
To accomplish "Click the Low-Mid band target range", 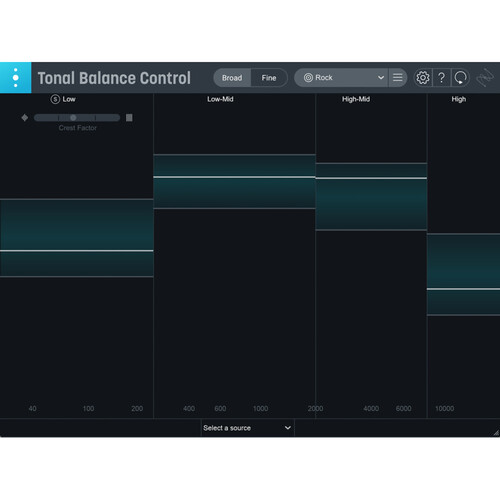I will click(234, 182).
